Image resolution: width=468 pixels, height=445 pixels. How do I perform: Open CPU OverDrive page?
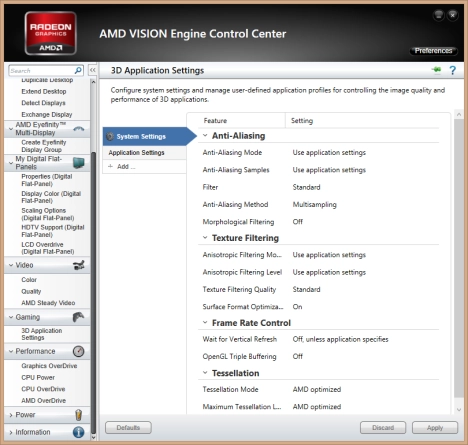[x=43, y=389]
